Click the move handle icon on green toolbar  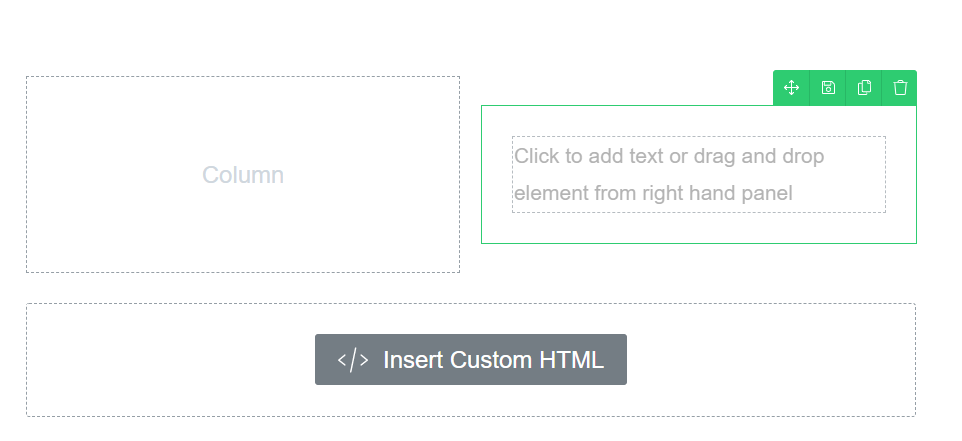[x=791, y=88]
